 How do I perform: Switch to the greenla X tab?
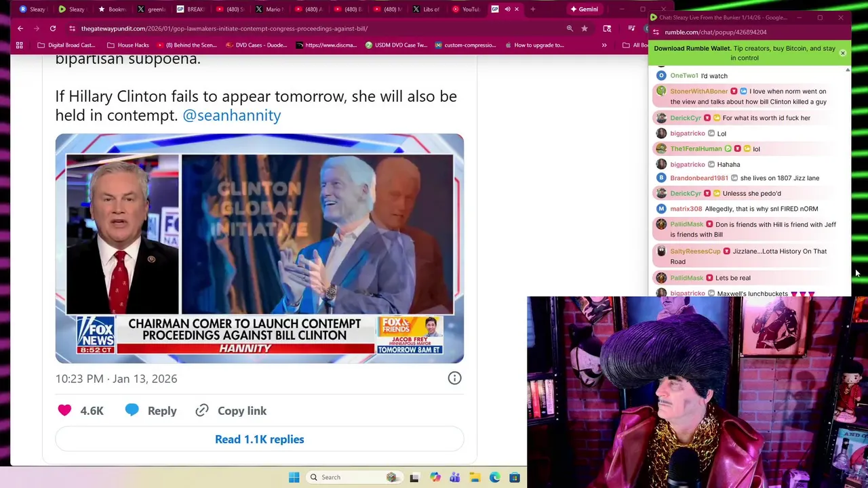[151, 9]
